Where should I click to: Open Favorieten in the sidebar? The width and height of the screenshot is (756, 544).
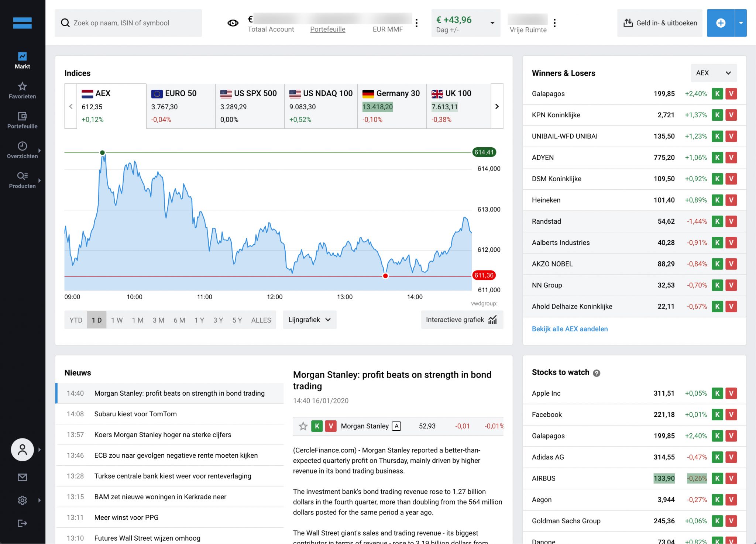(x=22, y=90)
